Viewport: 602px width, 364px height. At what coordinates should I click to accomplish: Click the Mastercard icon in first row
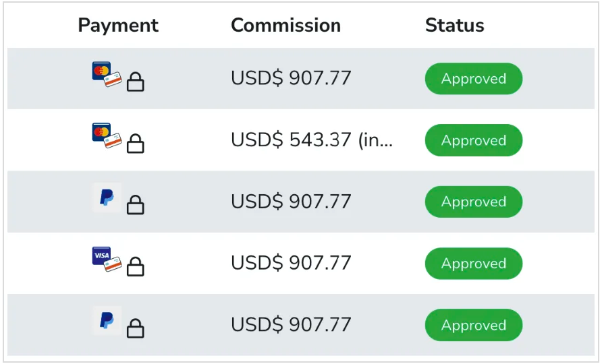(107, 75)
